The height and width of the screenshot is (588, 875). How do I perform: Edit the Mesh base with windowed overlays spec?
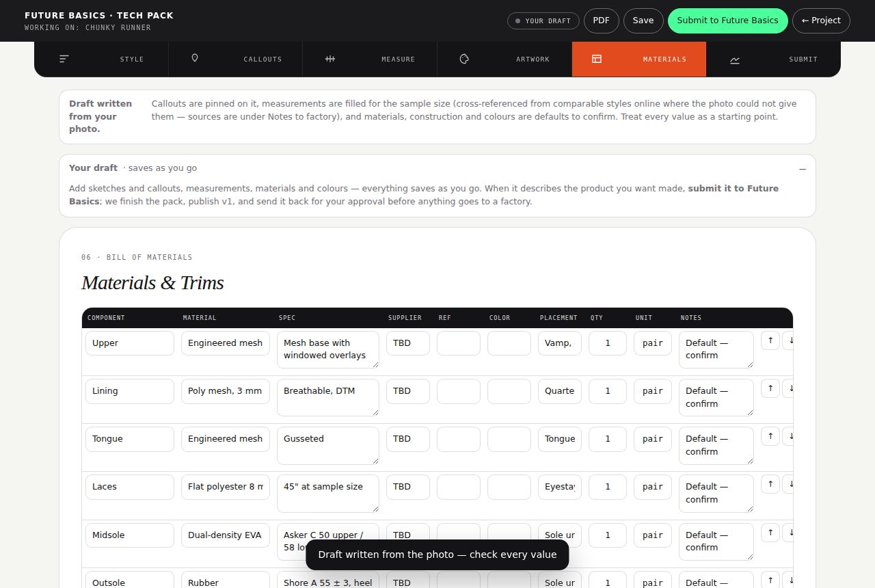pos(328,349)
